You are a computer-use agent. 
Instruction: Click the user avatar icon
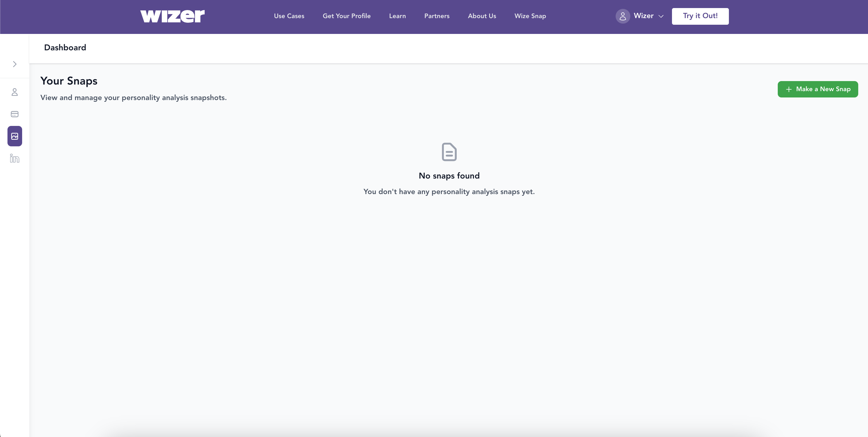point(622,16)
